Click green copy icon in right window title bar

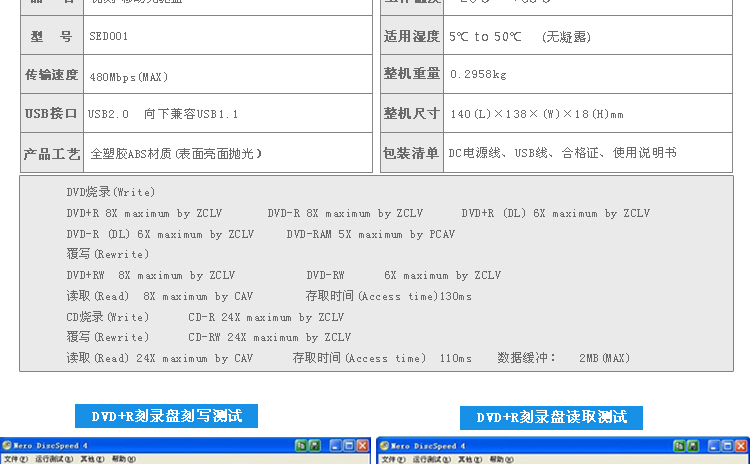click(677, 446)
